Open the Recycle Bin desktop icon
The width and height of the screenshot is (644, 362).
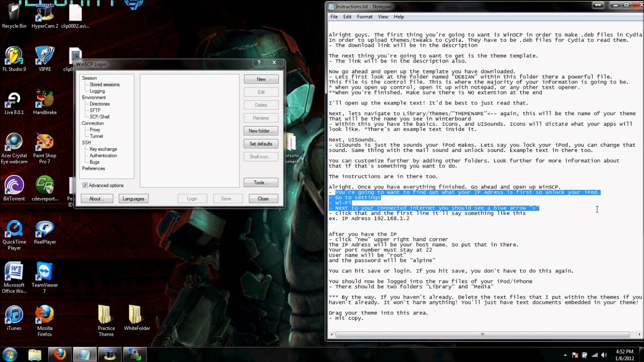[x=14, y=15]
